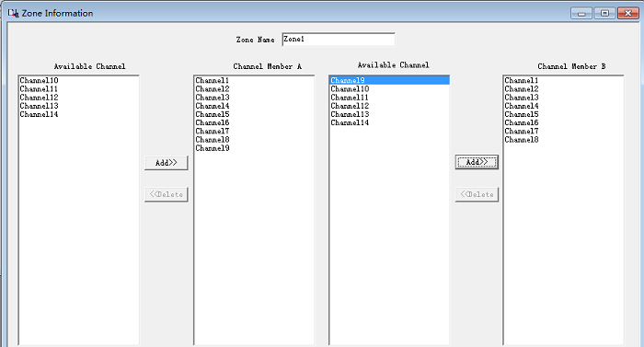Select Channel9 in Channel Member A list

pos(213,148)
